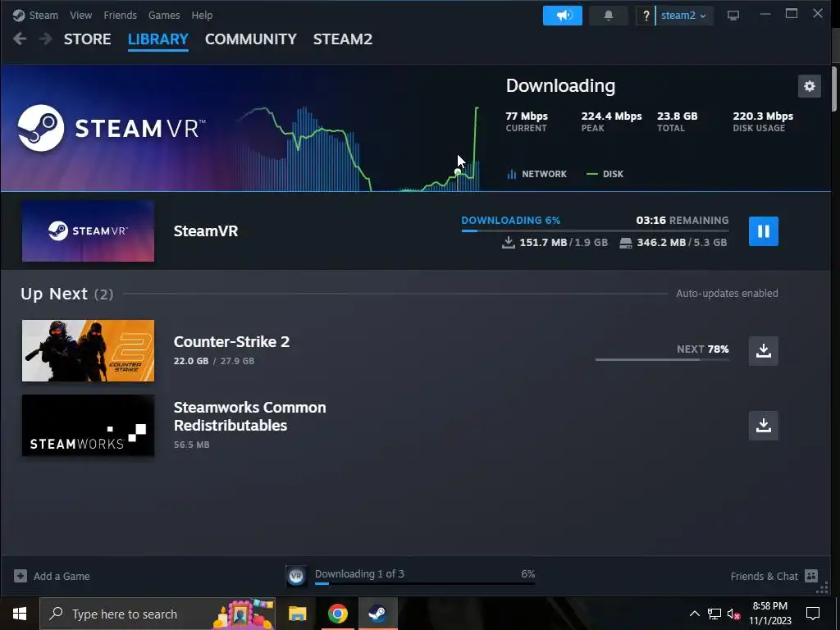Open the STEAM2 profile tab
The image size is (840, 630).
click(x=343, y=39)
